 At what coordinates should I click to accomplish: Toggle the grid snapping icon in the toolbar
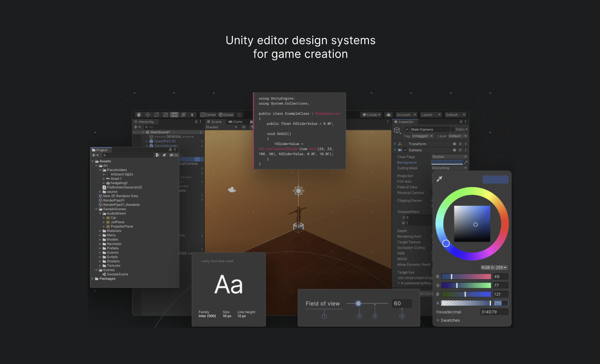pos(239,115)
